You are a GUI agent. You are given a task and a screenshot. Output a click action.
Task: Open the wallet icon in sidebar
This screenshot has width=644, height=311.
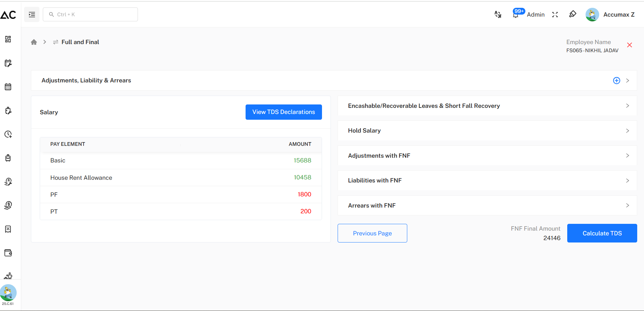pos(8,253)
